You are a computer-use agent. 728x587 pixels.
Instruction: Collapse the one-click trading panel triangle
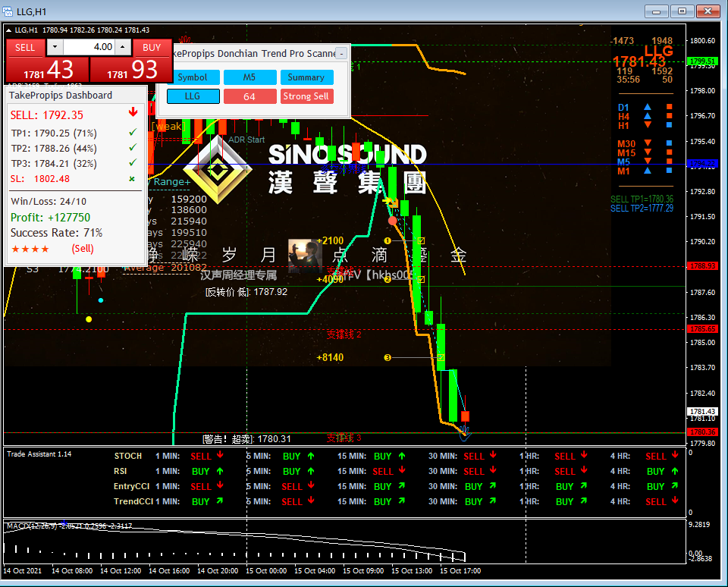click(x=8, y=30)
